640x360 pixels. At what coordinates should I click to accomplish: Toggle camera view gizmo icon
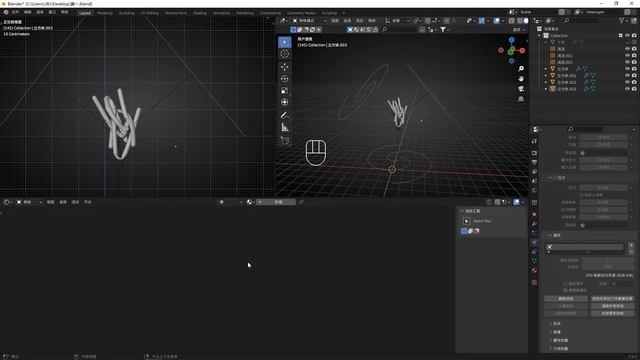click(521, 89)
